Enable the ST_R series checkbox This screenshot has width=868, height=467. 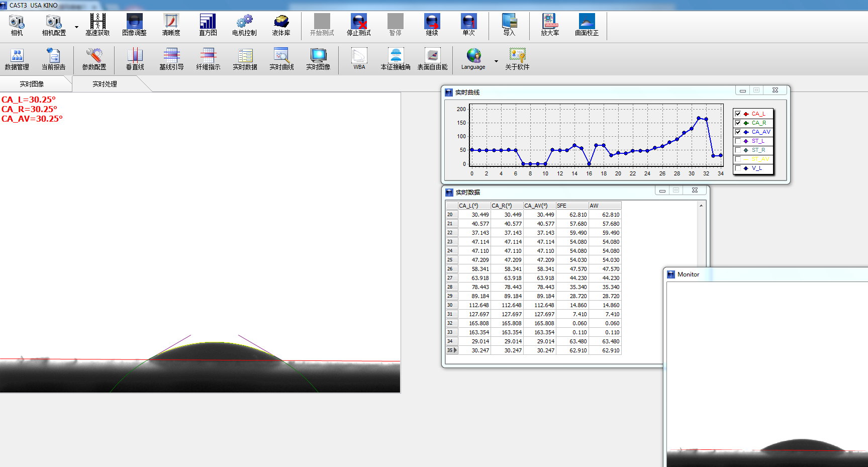738,150
